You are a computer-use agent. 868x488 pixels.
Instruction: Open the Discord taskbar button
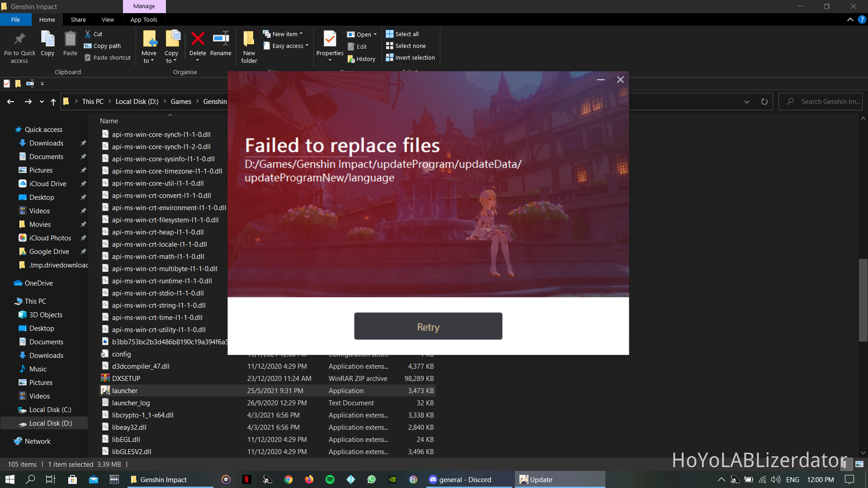pyautogui.click(x=468, y=479)
